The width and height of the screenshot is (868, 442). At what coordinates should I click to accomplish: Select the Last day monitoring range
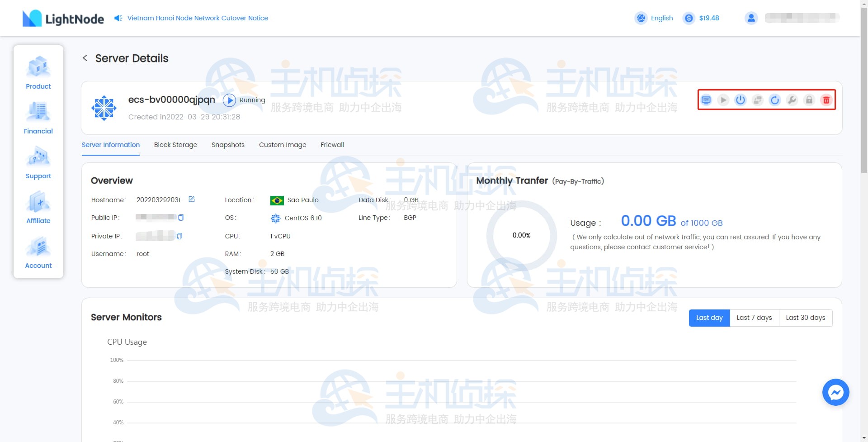(x=709, y=318)
